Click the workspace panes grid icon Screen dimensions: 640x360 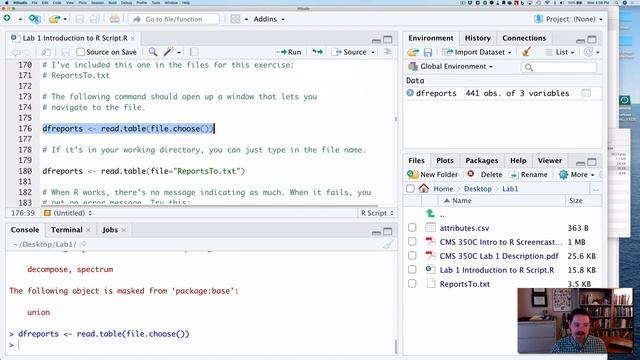pyautogui.click(x=235, y=19)
